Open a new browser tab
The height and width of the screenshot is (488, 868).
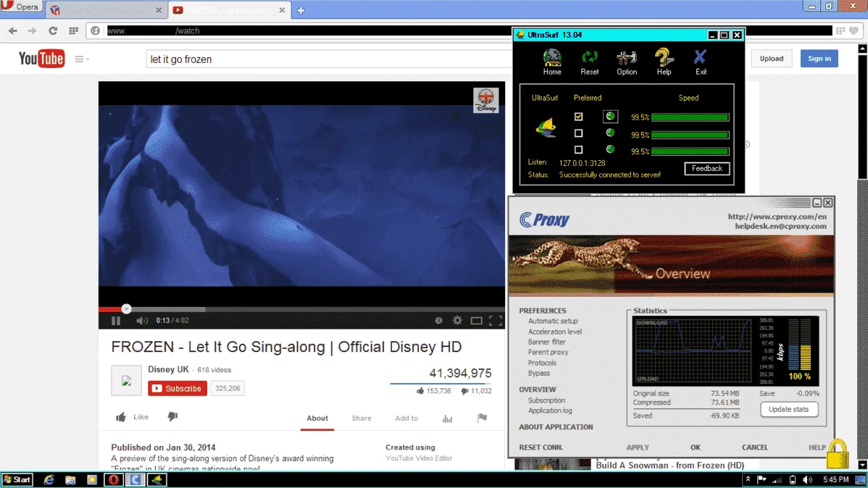pyautogui.click(x=301, y=10)
